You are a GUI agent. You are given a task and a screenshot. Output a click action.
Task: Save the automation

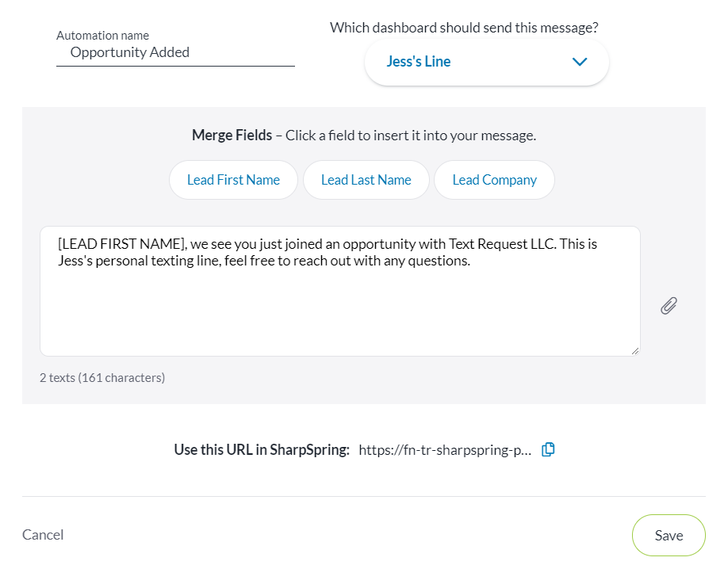click(x=669, y=535)
